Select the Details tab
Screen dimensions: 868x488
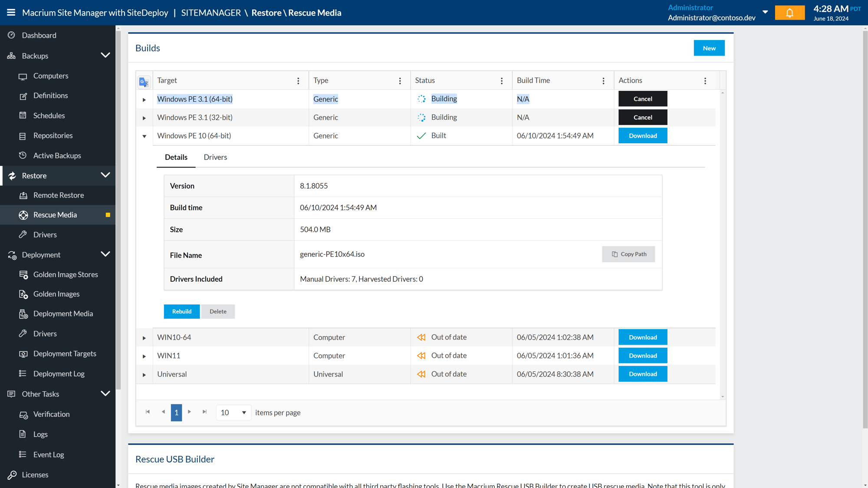coord(176,157)
